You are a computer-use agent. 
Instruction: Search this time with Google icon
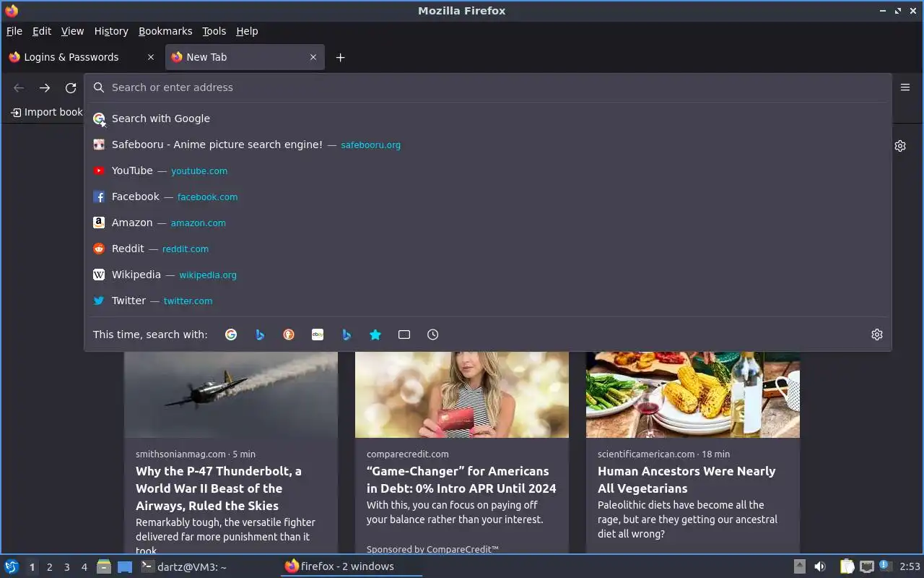tap(231, 335)
